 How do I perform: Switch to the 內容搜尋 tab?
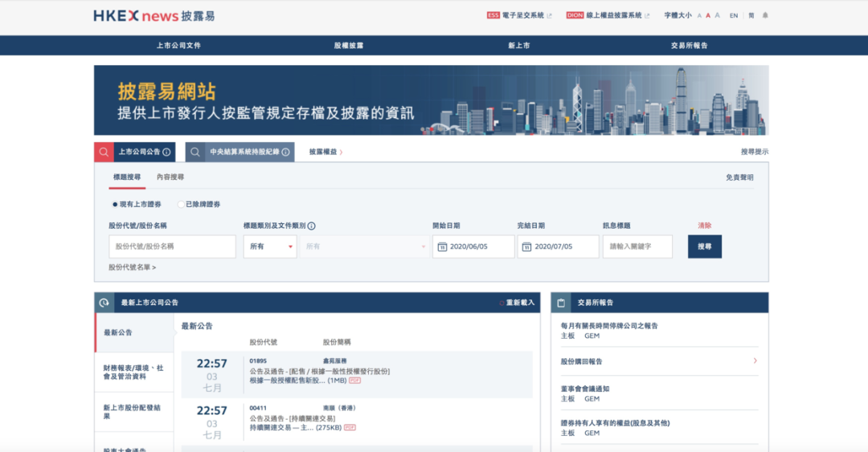point(170,177)
